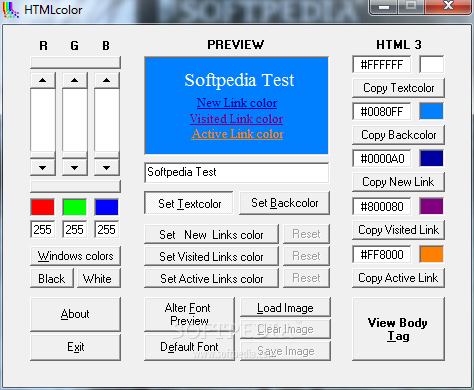This screenshot has height=390, width=474.
Task: Click the blue color swatch under B
Action: click(107, 207)
